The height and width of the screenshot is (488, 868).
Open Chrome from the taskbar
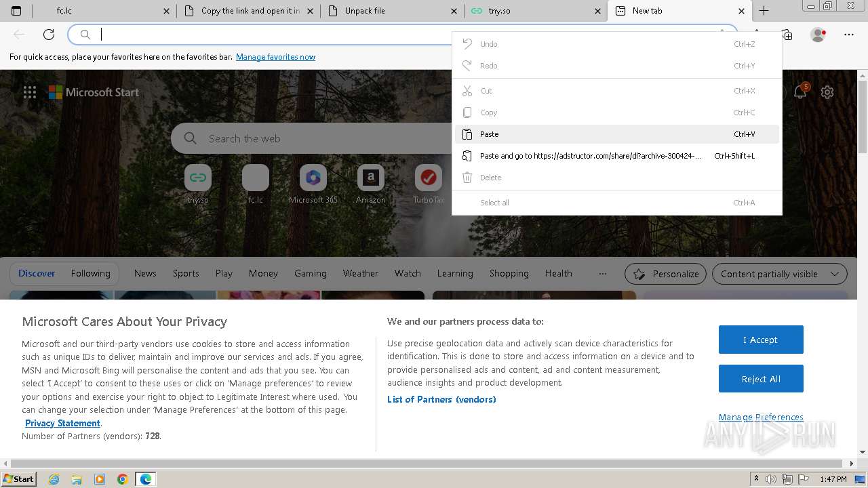pos(122,479)
